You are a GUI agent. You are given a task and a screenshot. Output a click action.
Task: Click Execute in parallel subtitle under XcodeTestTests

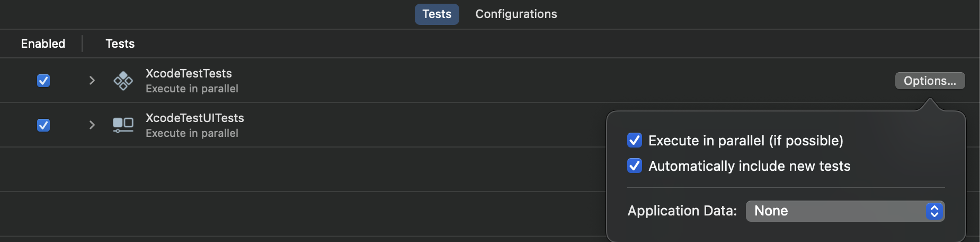point(192,89)
